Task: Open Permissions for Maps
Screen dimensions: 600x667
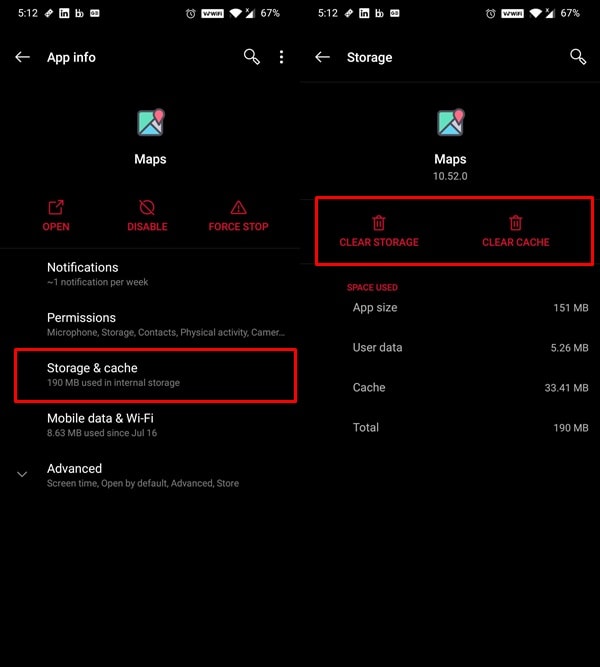Action: tap(150, 324)
